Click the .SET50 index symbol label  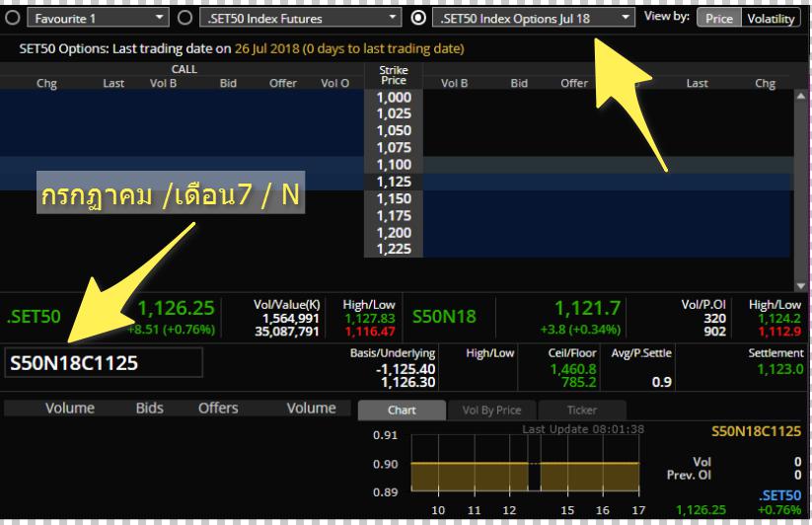[34, 317]
